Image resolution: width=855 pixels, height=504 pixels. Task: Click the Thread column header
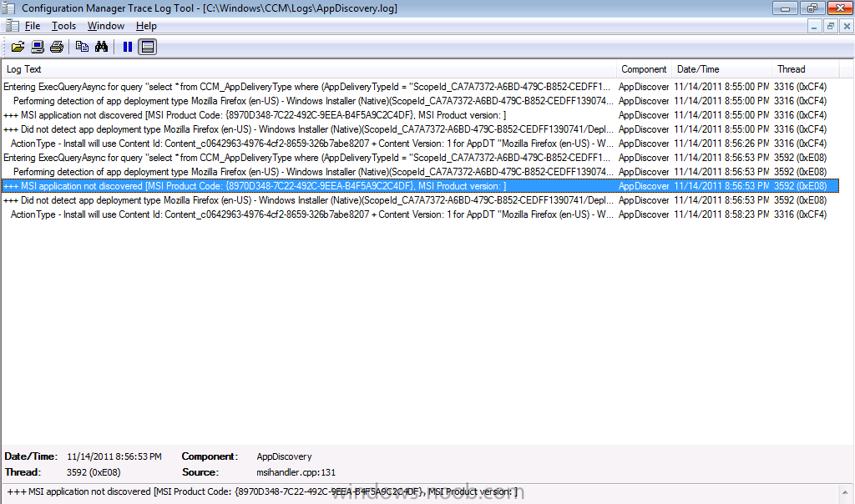(x=806, y=69)
